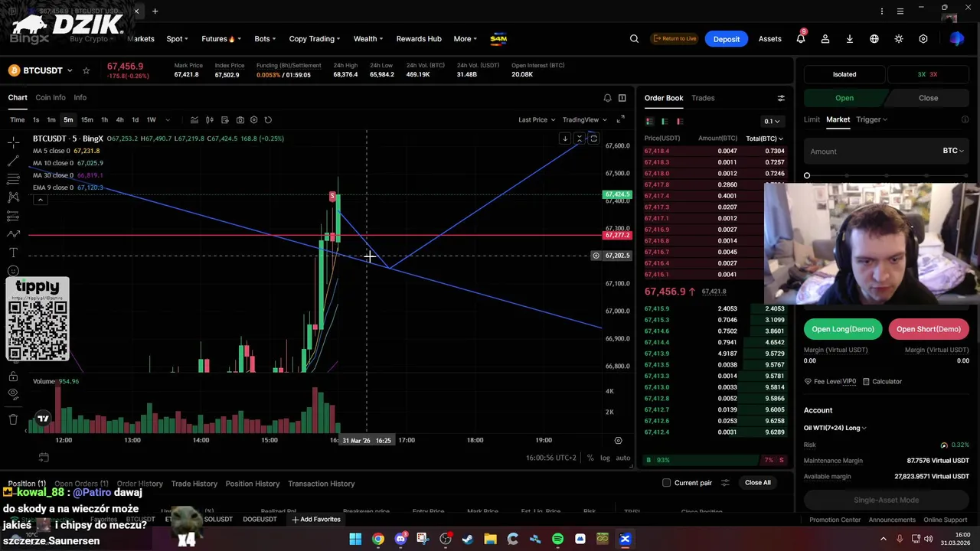Viewport: 980px width, 551px height.
Task: Switch to Trades tab
Action: click(703, 98)
